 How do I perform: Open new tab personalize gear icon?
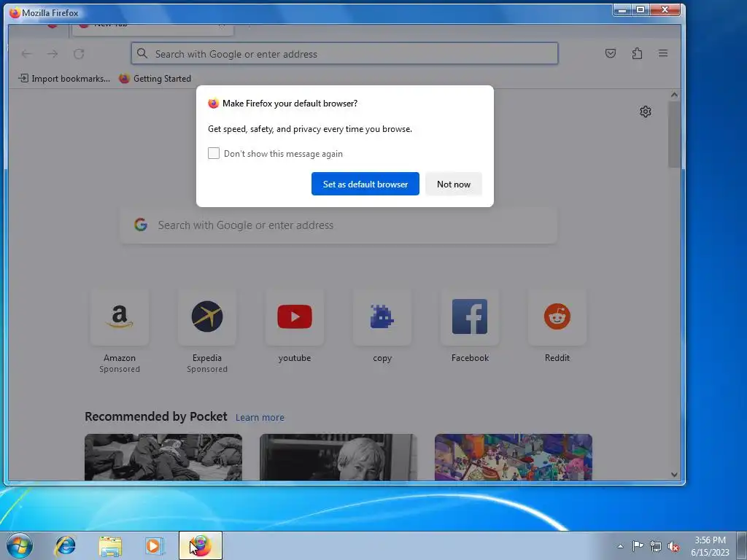tap(645, 112)
